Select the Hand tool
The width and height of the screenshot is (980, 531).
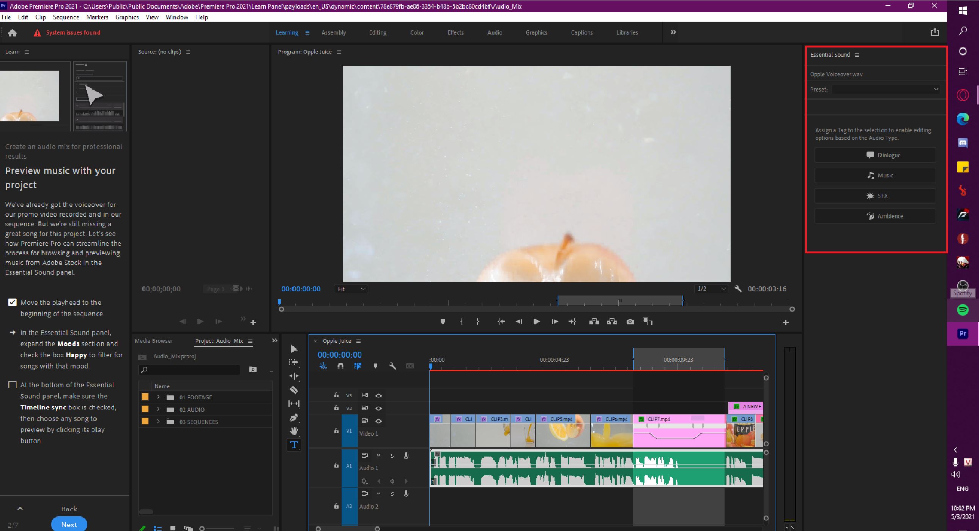pyautogui.click(x=294, y=431)
